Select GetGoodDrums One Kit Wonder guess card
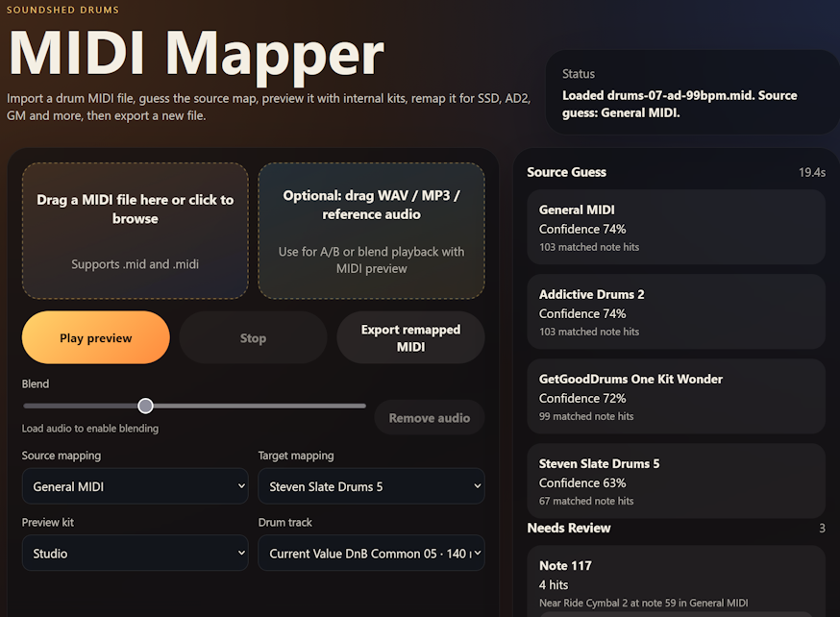The width and height of the screenshot is (840, 617). [676, 396]
